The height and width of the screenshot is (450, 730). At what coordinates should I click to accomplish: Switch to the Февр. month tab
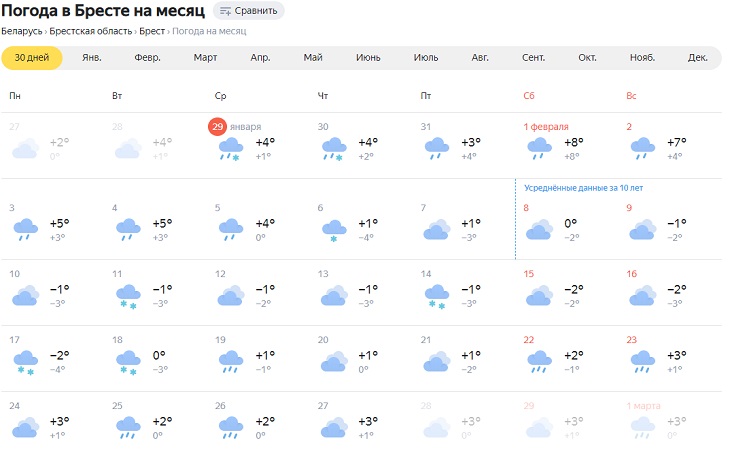(x=148, y=57)
